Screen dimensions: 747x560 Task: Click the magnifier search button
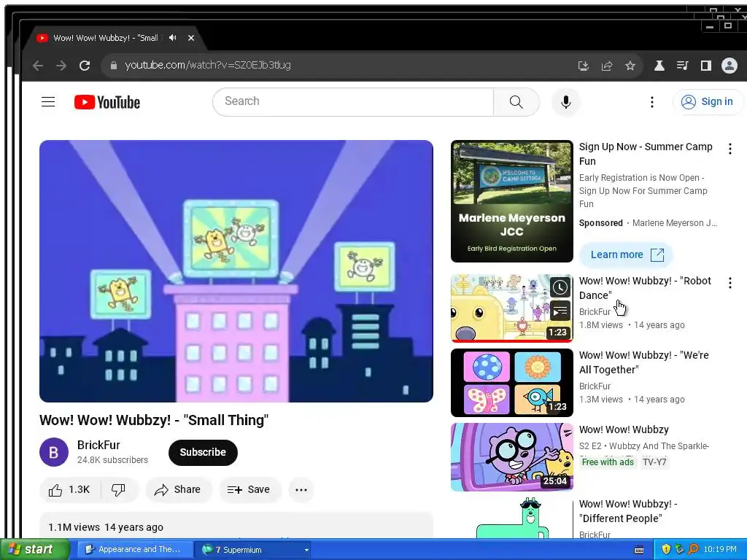(x=516, y=102)
